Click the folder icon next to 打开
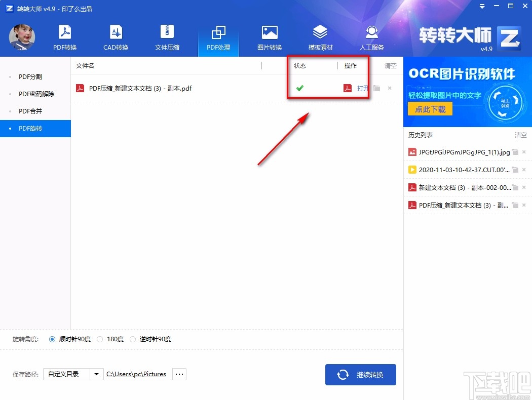The height and width of the screenshot is (400, 532). (x=376, y=88)
